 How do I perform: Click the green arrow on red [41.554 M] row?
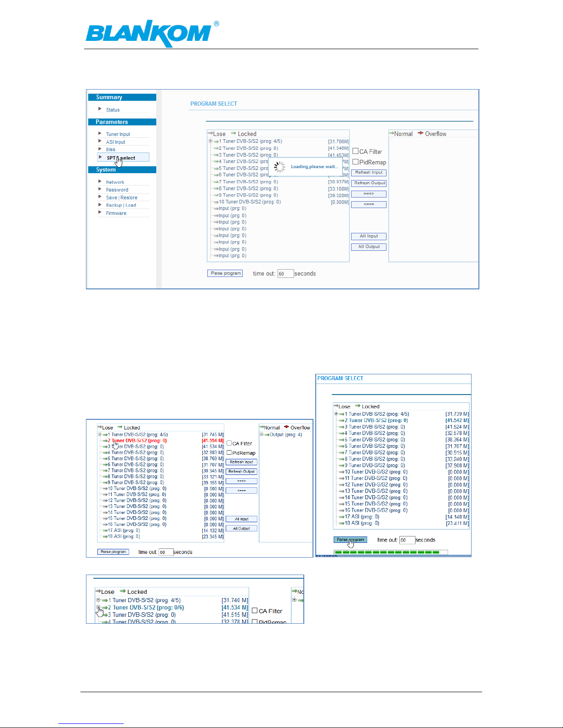(x=105, y=441)
